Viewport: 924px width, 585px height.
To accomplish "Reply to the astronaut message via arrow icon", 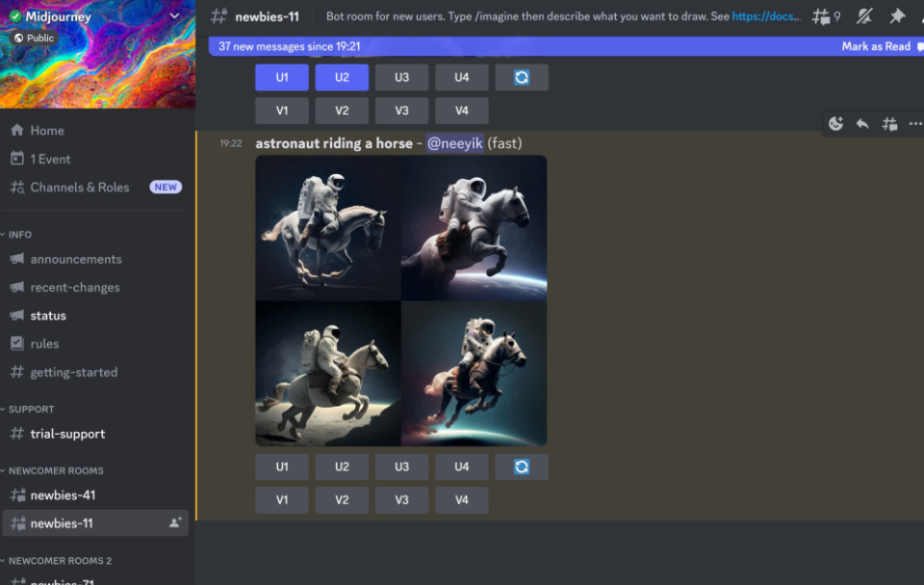I will (x=862, y=124).
